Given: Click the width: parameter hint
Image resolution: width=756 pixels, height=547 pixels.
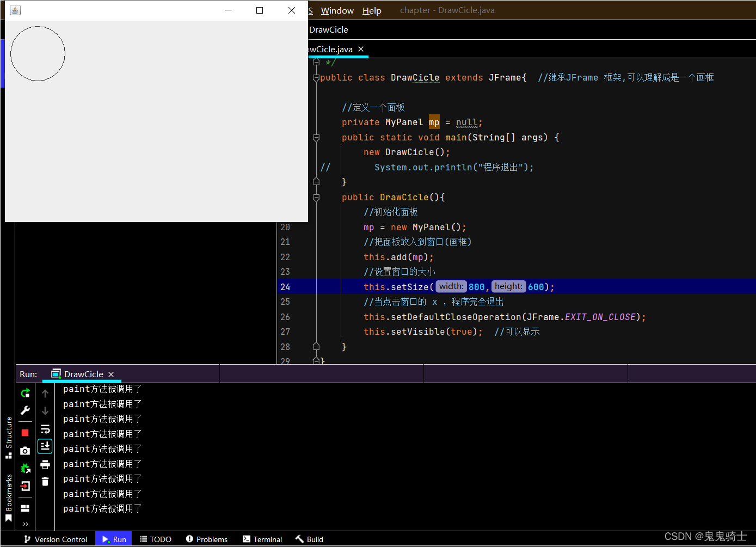Looking at the screenshot, I should click(451, 286).
